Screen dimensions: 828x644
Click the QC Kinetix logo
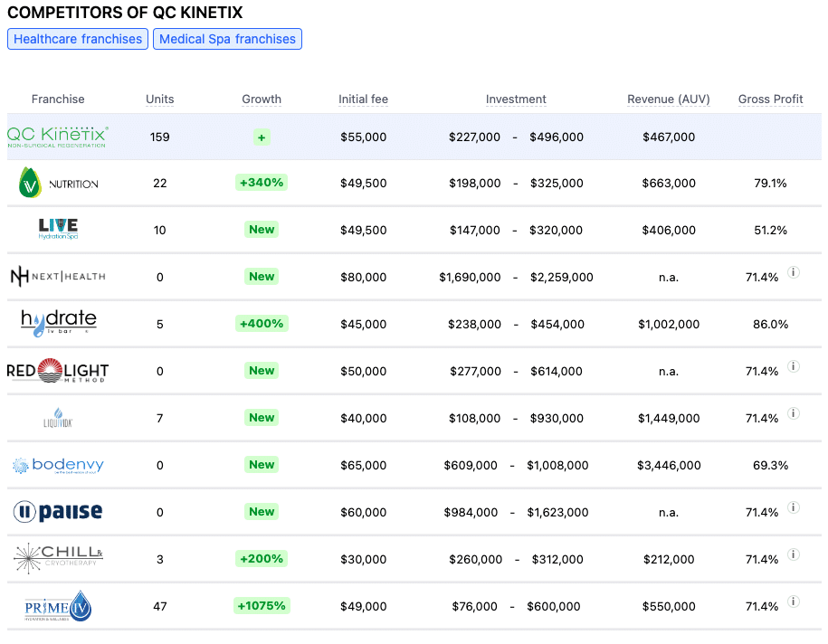pos(58,137)
